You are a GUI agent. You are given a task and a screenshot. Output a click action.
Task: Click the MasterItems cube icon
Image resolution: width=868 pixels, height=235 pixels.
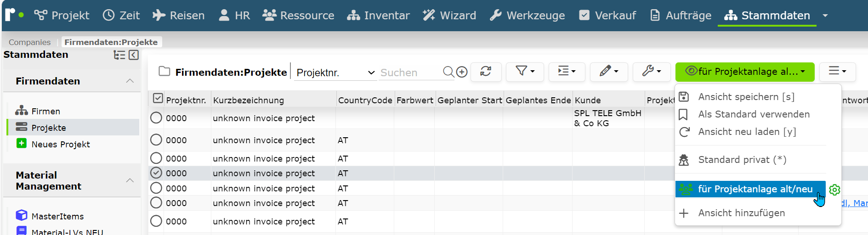pyautogui.click(x=22, y=215)
